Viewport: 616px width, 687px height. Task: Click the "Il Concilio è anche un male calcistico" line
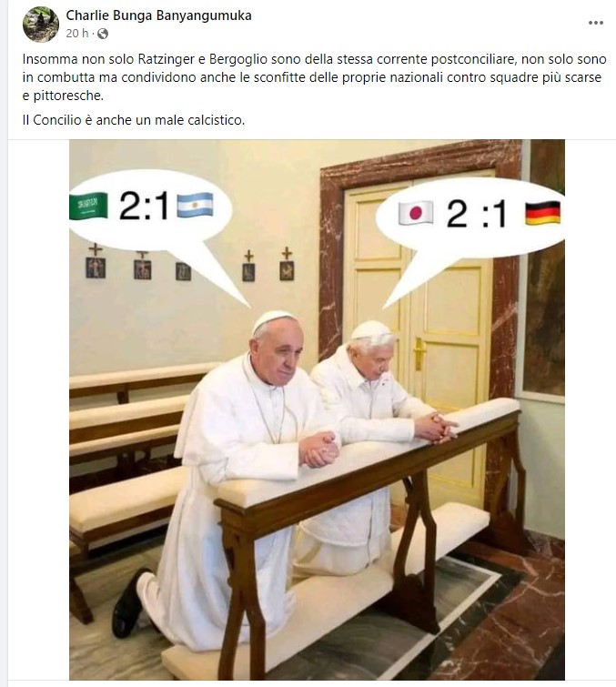tap(134, 120)
